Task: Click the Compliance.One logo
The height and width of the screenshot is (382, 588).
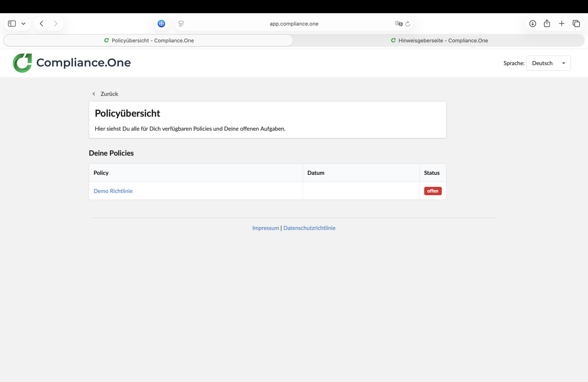Action: tap(72, 63)
